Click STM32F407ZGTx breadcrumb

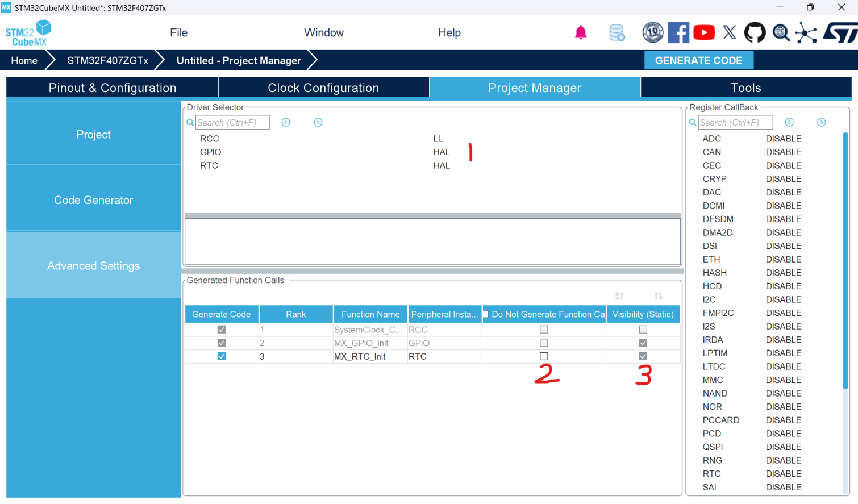[x=107, y=60]
